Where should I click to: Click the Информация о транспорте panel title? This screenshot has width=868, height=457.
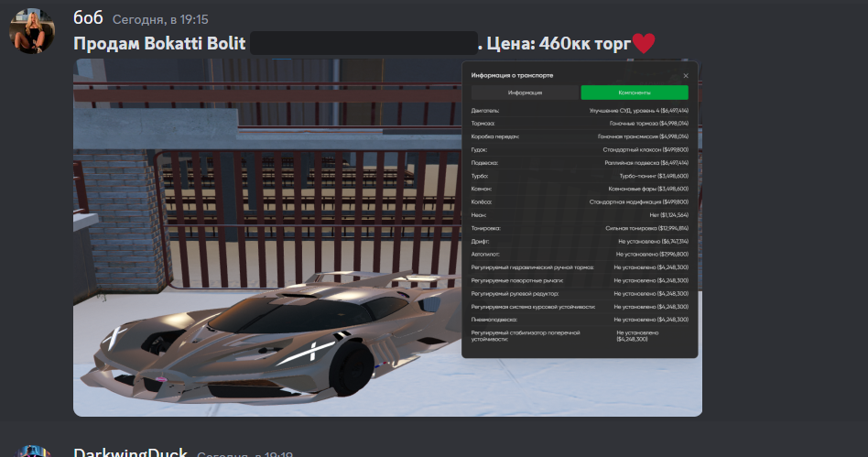tap(512, 75)
